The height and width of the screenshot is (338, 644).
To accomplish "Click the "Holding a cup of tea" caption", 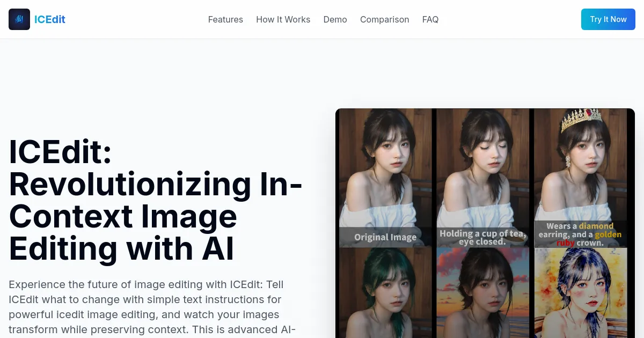I will 482,237.
